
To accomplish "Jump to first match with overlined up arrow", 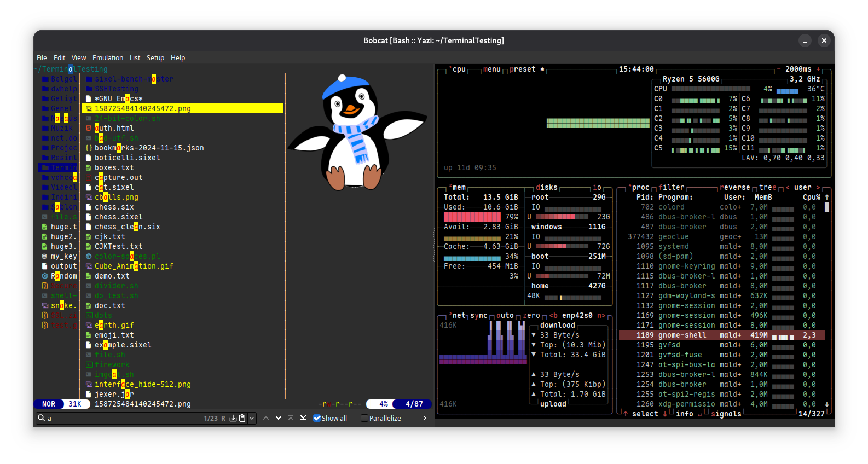I will (291, 418).
